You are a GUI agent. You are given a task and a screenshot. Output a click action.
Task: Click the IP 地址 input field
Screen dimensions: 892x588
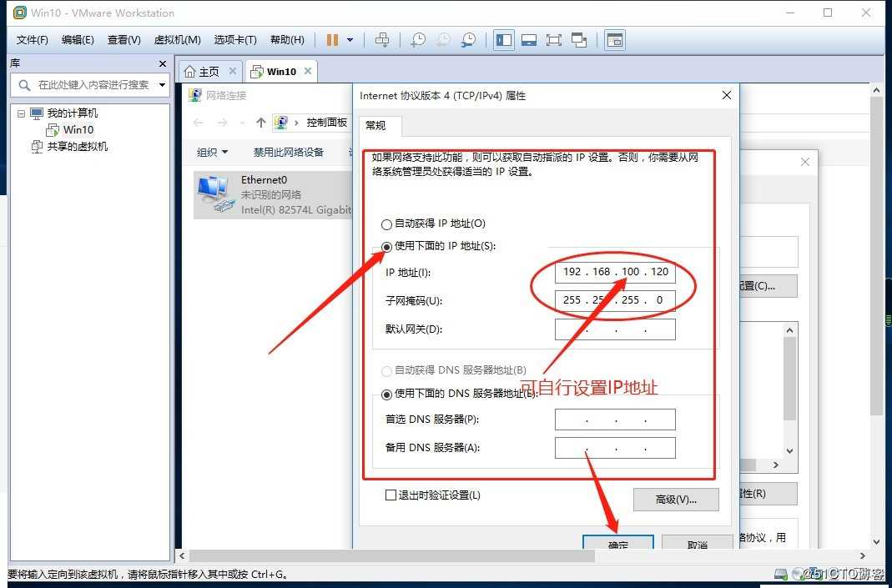[615, 272]
